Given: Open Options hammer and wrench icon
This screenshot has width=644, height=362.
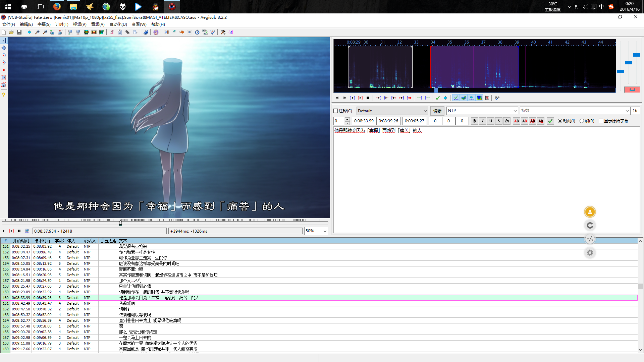Looking at the screenshot, I should click(x=223, y=32).
